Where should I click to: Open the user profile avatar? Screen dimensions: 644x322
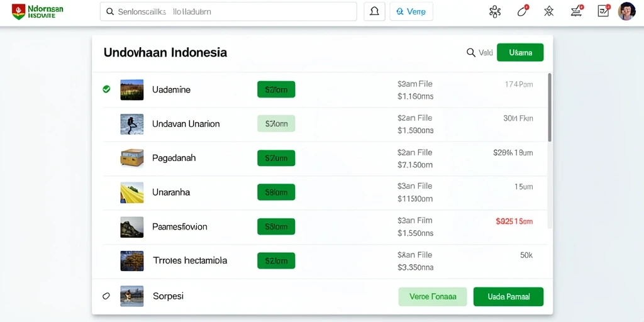pos(627,11)
